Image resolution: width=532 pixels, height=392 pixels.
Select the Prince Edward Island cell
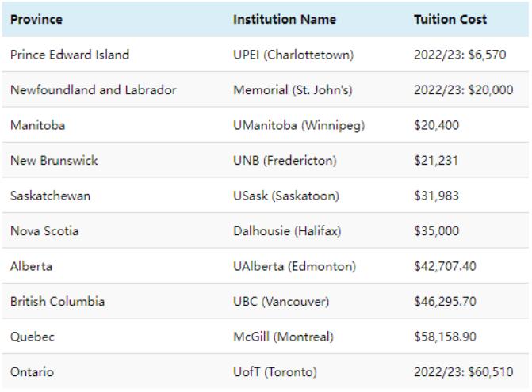tap(70, 55)
